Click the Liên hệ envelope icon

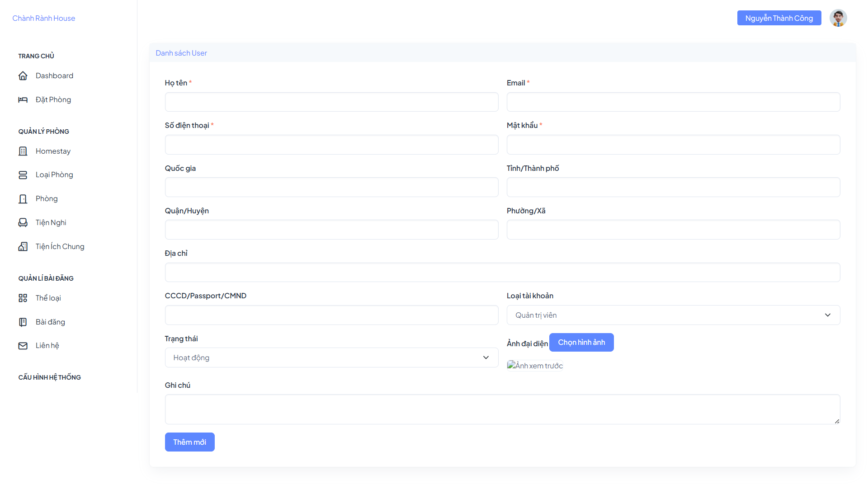click(x=23, y=346)
